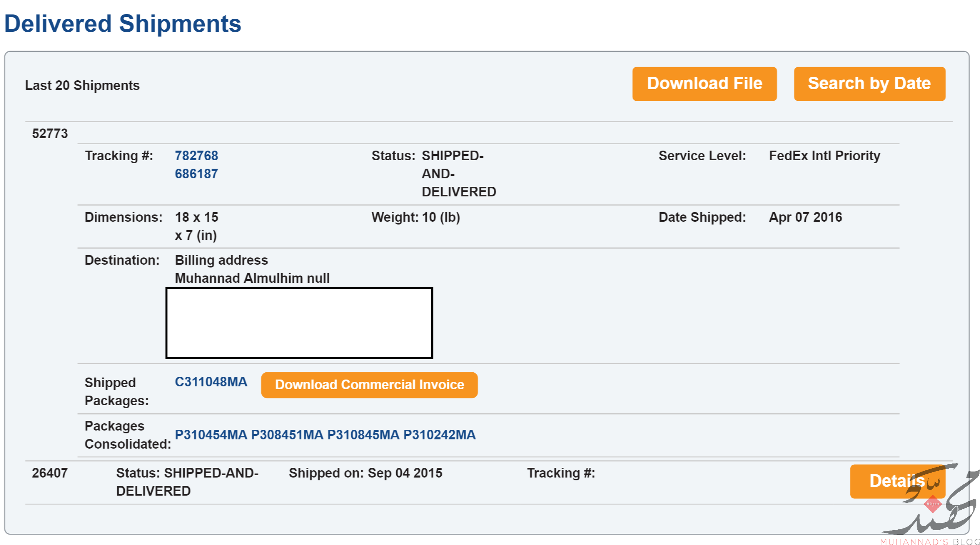Click the Delivered Shipments heading
980x545 pixels.
pos(122,23)
